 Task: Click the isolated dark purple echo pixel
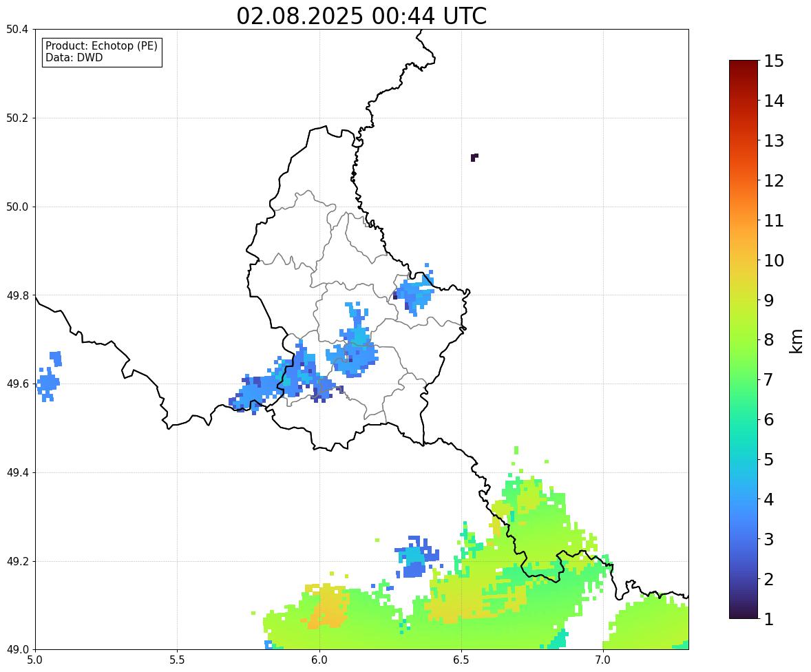click(x=474, y=157)
